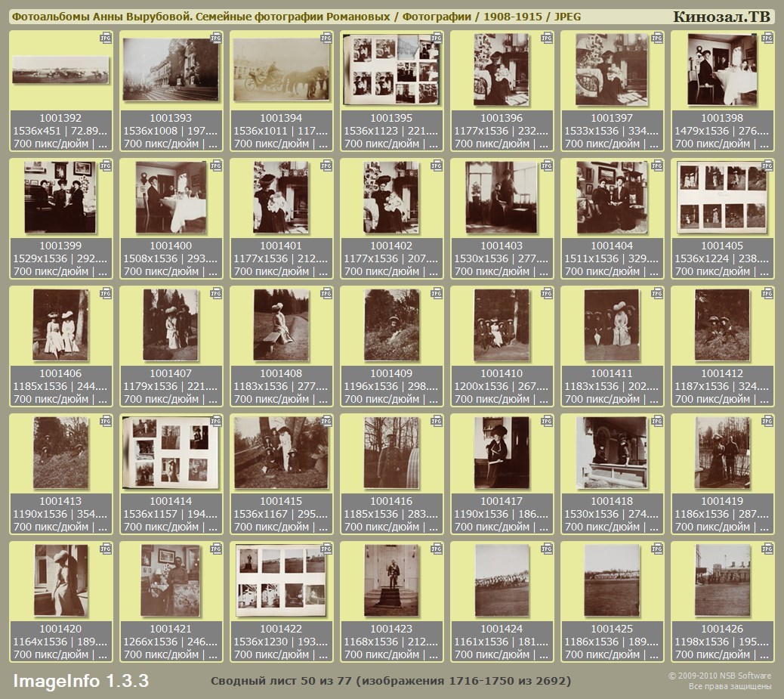Click the JPG badge on thumbnail 1001423
Screen dimensions: 784x699
pos(437,549)
